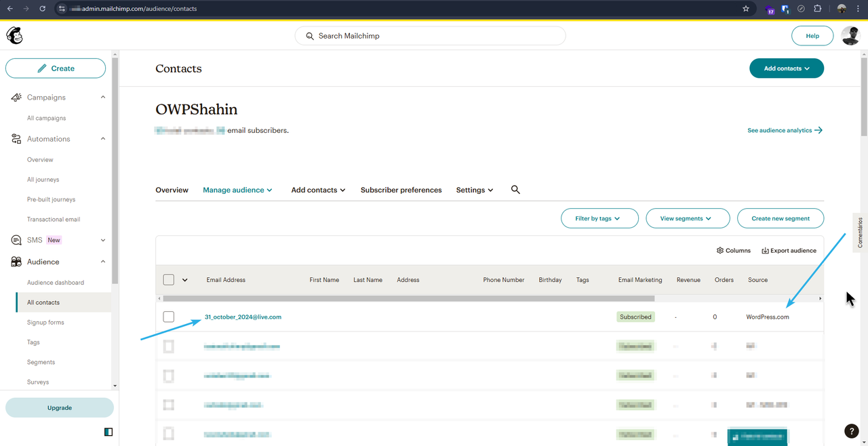Open Add contacts tab dropdown
Screen dimensions: 868x446
[x=318, y=190]
